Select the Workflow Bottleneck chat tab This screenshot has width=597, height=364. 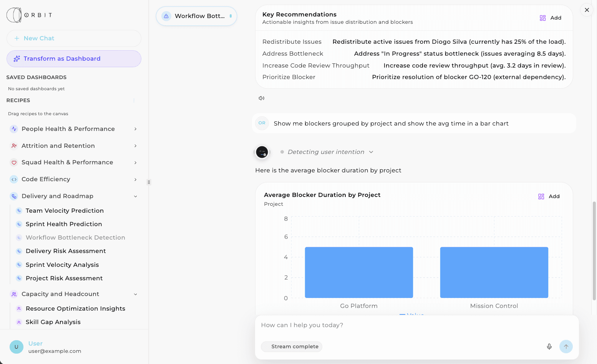tap(196, 16)
